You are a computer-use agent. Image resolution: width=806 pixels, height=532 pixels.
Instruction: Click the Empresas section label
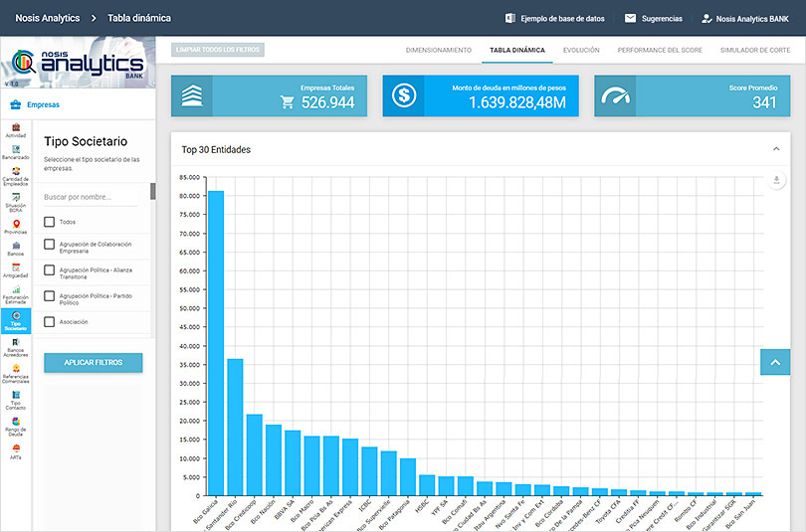(43, 104)
